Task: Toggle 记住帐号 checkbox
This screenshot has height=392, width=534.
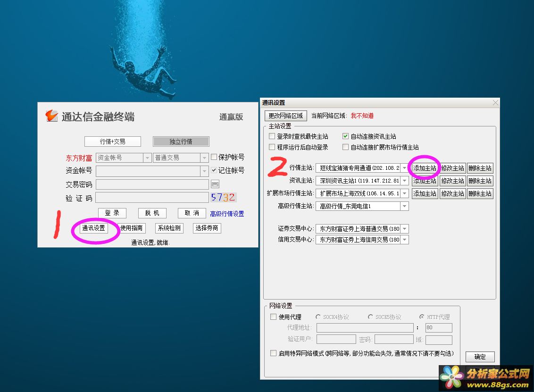Action: click(214, 170)
